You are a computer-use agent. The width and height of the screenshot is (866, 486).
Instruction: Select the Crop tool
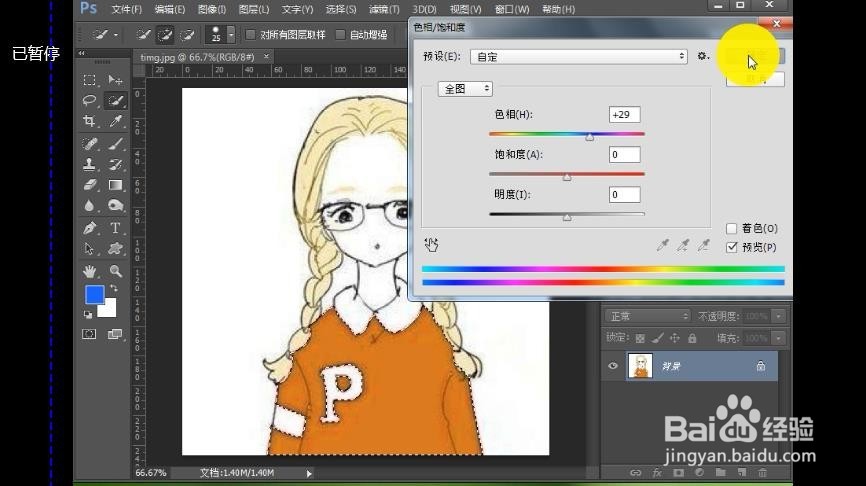[x=89, y=121]
